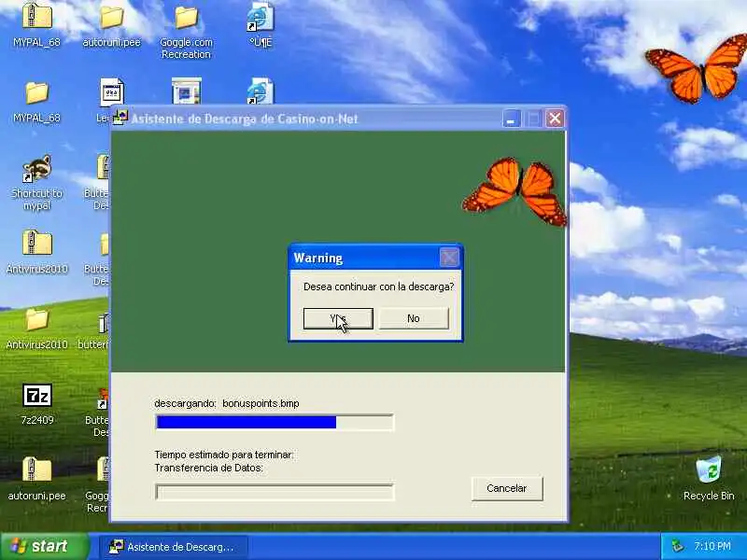Minimize the Asistente de Descarga window
The width and height of the screenshot is (747, 560).
click(511, 119)
